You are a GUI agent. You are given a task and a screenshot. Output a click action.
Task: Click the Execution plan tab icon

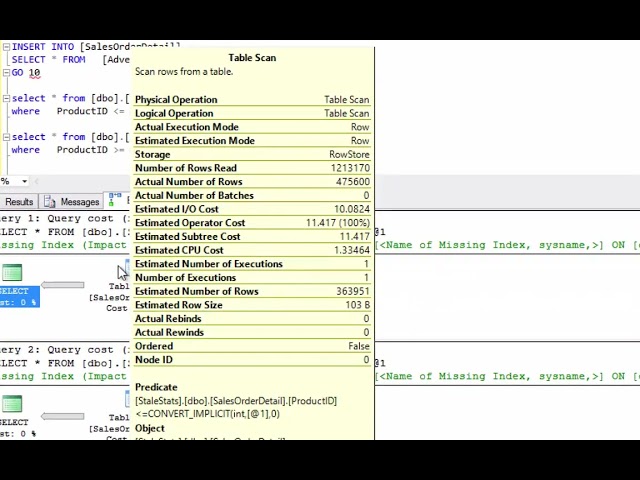point(115,200)
